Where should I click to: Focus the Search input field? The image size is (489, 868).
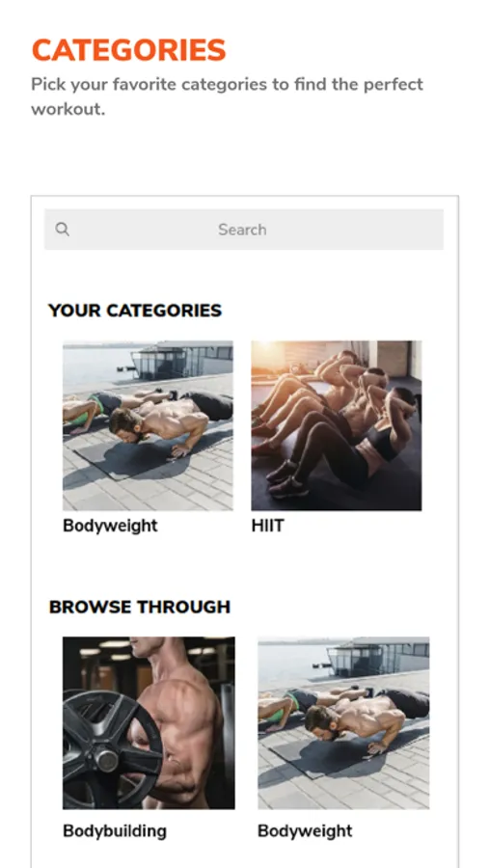(x=244, y=230)
